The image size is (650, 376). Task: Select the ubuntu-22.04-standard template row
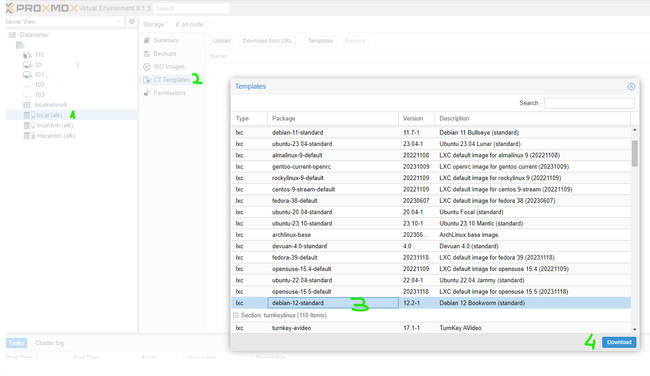[x=431, y=280]
